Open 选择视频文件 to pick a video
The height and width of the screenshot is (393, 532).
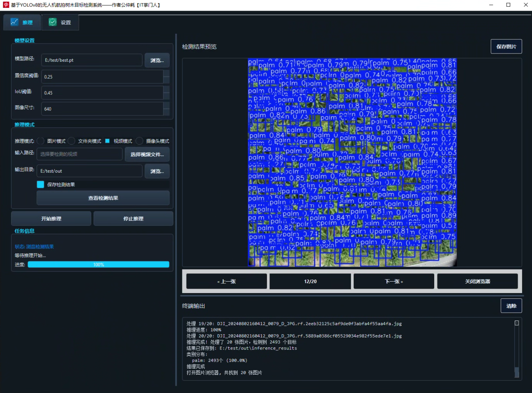[147, 154]
